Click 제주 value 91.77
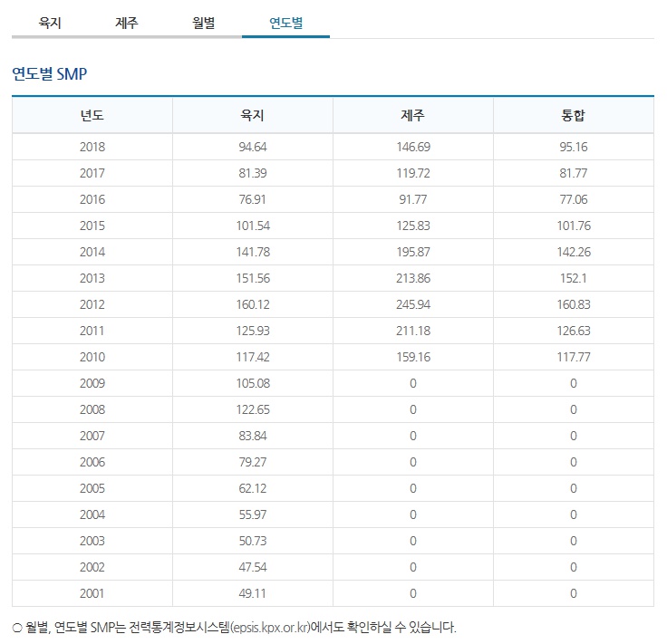Image resolution: width=667 pixels, height=644 pixels. (413, 199)
